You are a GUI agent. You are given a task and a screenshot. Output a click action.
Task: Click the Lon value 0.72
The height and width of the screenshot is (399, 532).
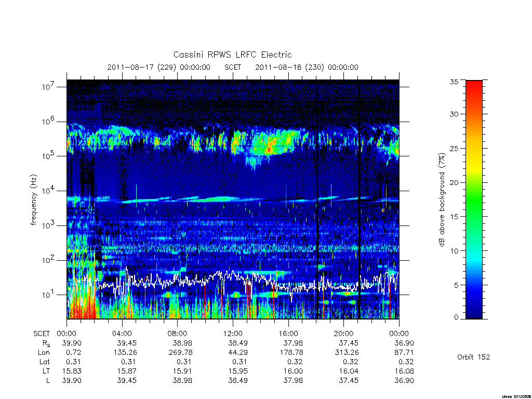click(x=74, y=353)
